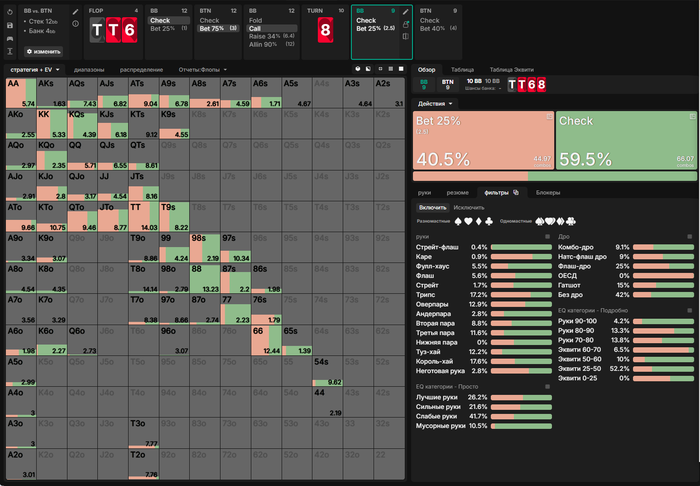Switch to диапазоны tab
Screen dimensions: 700x486
[89, 70]
